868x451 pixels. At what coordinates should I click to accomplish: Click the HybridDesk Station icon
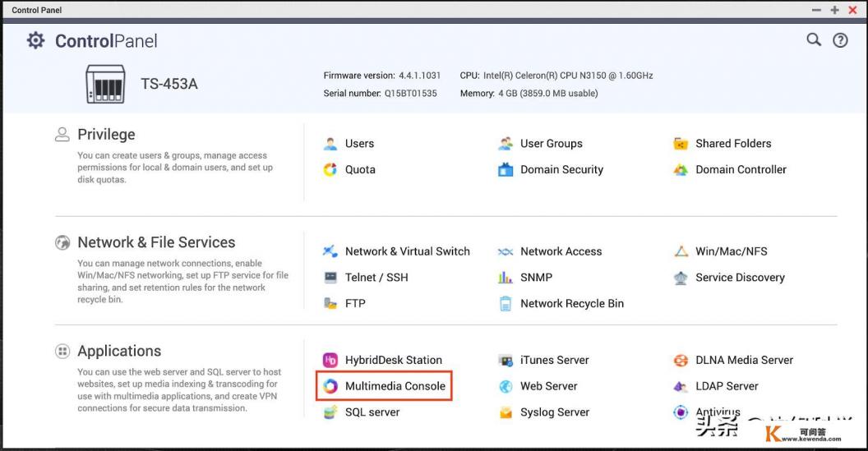330,361
